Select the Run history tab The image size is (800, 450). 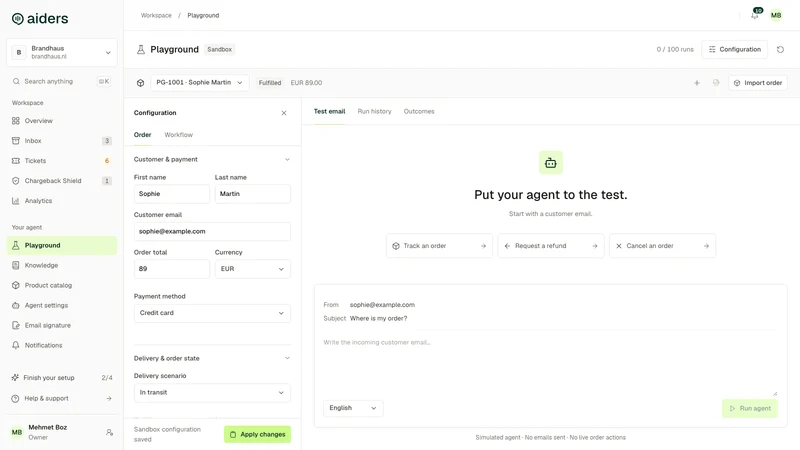(x=374, y=112)
